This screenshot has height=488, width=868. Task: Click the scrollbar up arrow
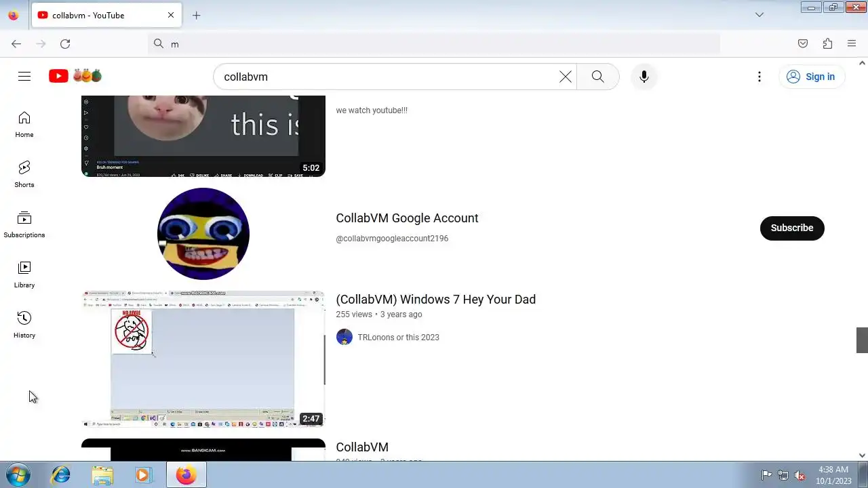pyautogui.click(x=862, y=63)
